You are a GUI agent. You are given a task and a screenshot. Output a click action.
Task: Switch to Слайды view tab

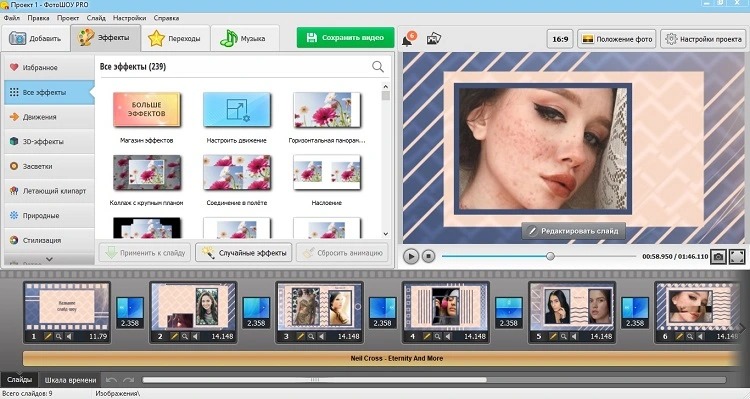(x=20, y=380)
